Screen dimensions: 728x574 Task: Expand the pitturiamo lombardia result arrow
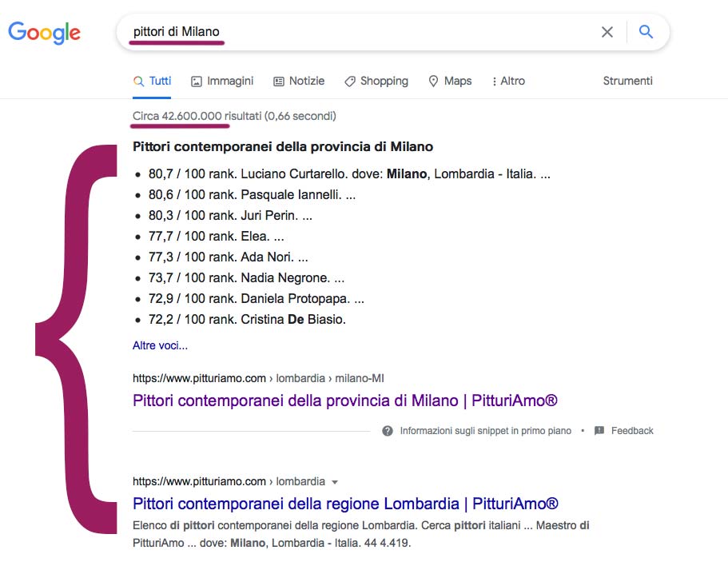click(334, 482)
